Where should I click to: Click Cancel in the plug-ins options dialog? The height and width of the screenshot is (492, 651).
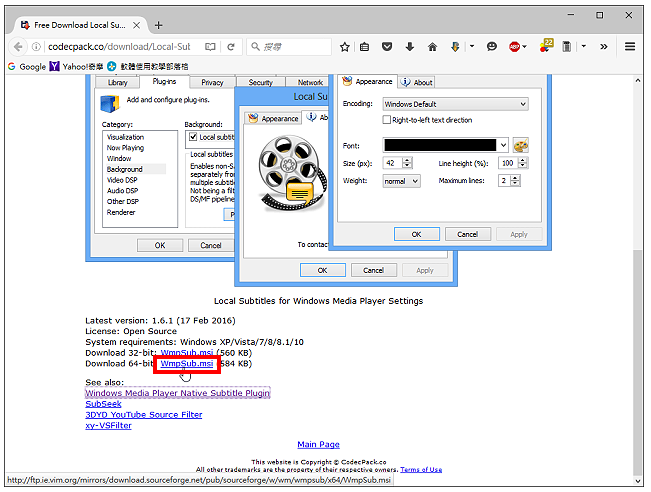211,245
